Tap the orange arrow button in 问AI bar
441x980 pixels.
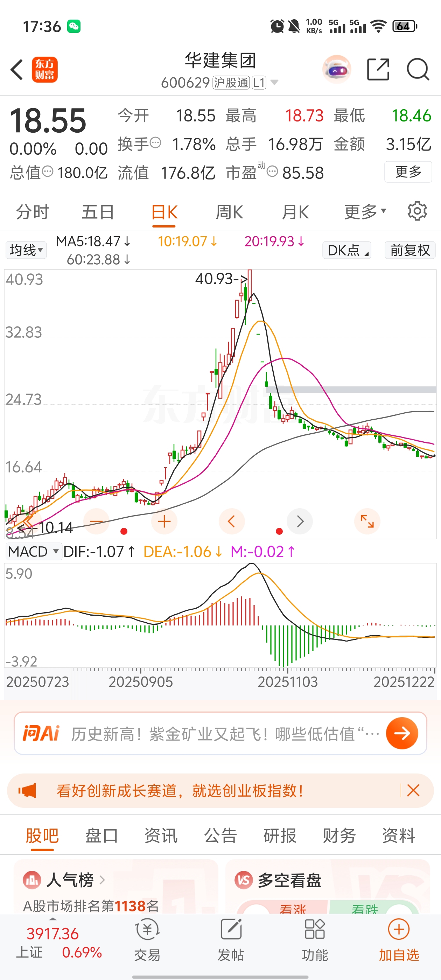(402, 733)
